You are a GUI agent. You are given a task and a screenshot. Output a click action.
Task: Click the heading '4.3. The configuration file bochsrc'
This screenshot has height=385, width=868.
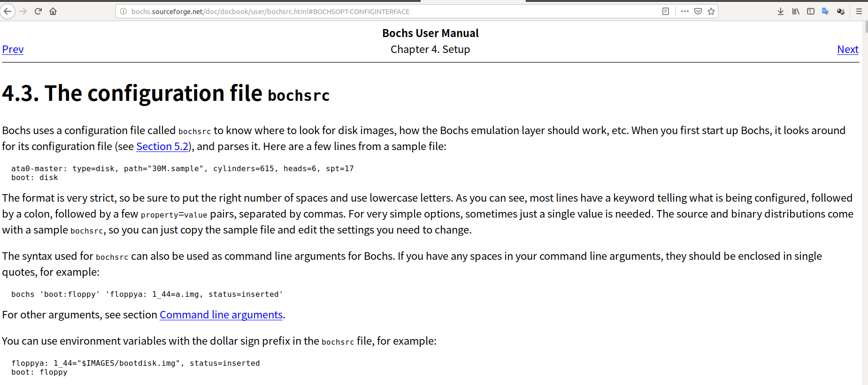coord(166,93)
